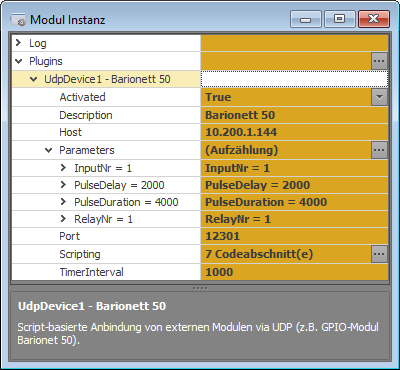Click the Modul Instanz window title icon
The height and width of the screenshot is (370, 400).
point(18,19)
